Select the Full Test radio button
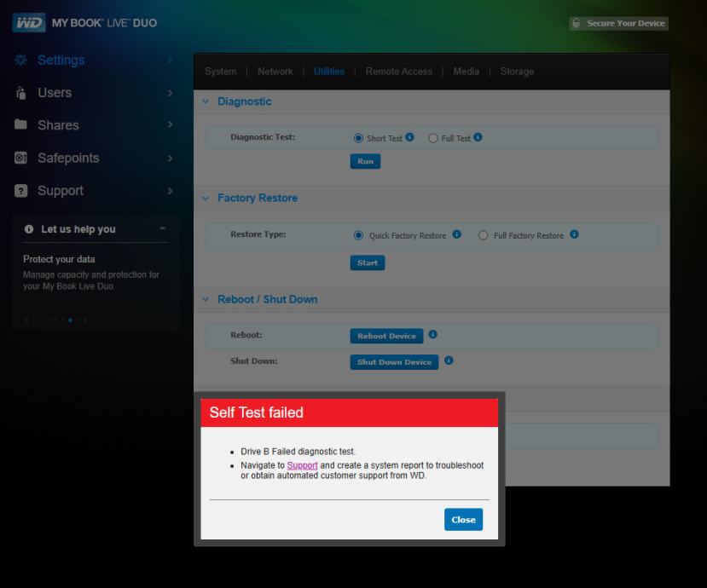This screenshot has height=588, width=707. point(433,138)
